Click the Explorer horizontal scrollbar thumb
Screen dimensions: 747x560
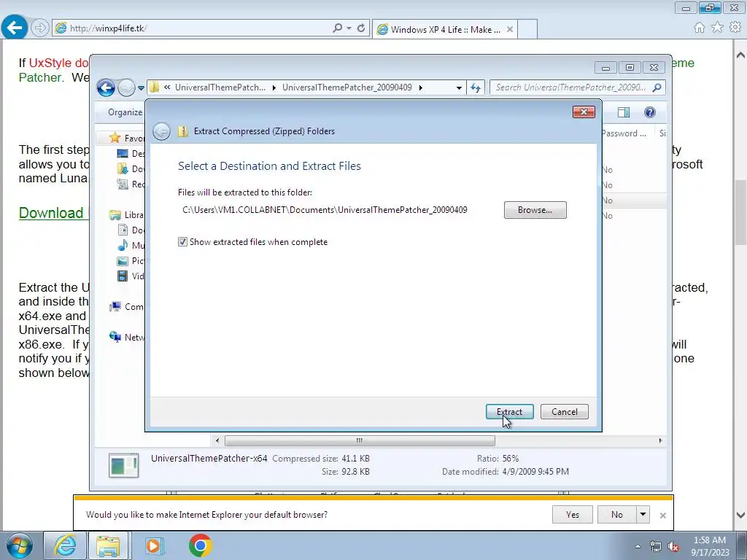point(360,440)
